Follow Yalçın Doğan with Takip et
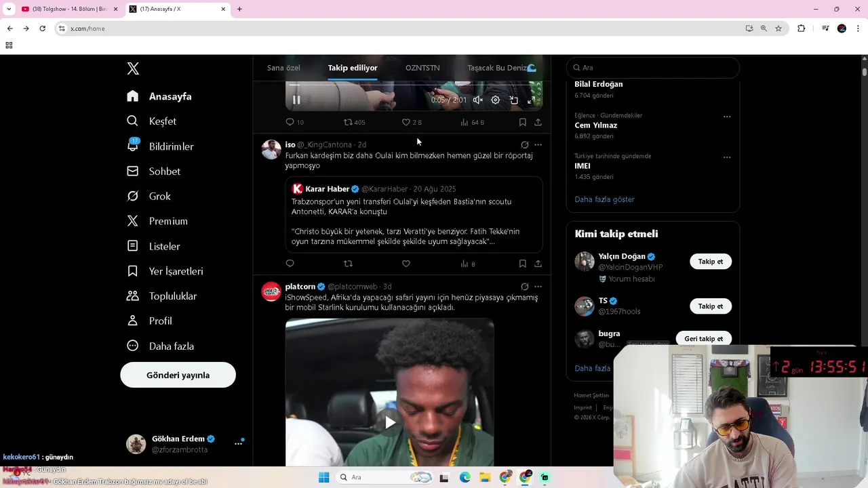This screenshot has width=868, height=488. (711, 262)
